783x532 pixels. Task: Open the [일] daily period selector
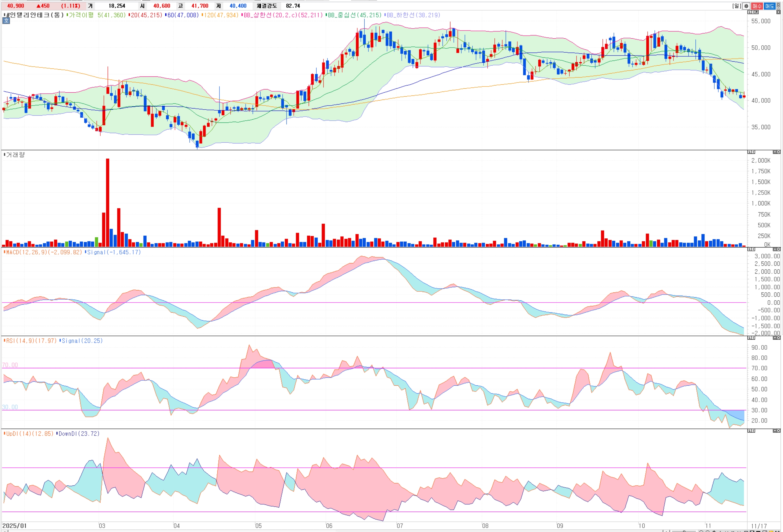point(737,6)
